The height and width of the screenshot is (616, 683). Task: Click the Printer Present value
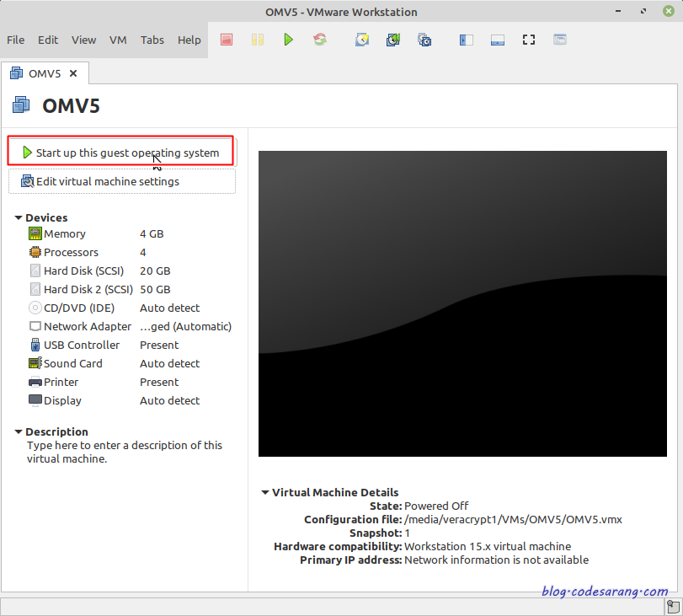click(159, 382)
